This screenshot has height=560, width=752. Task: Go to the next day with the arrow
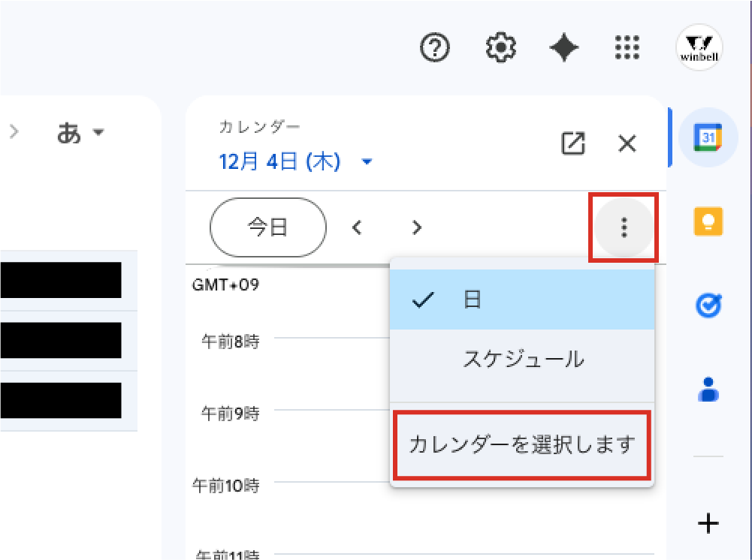pyautogui.click(x=416, y=227)
